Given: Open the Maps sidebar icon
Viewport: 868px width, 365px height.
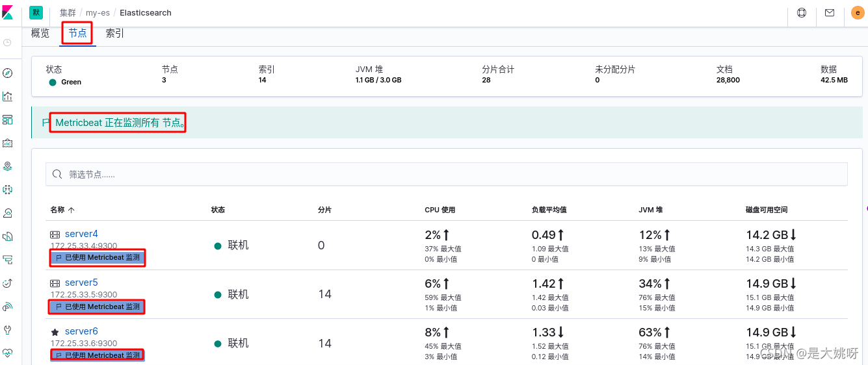Looking at the screenshot, I should click(8, 166).
